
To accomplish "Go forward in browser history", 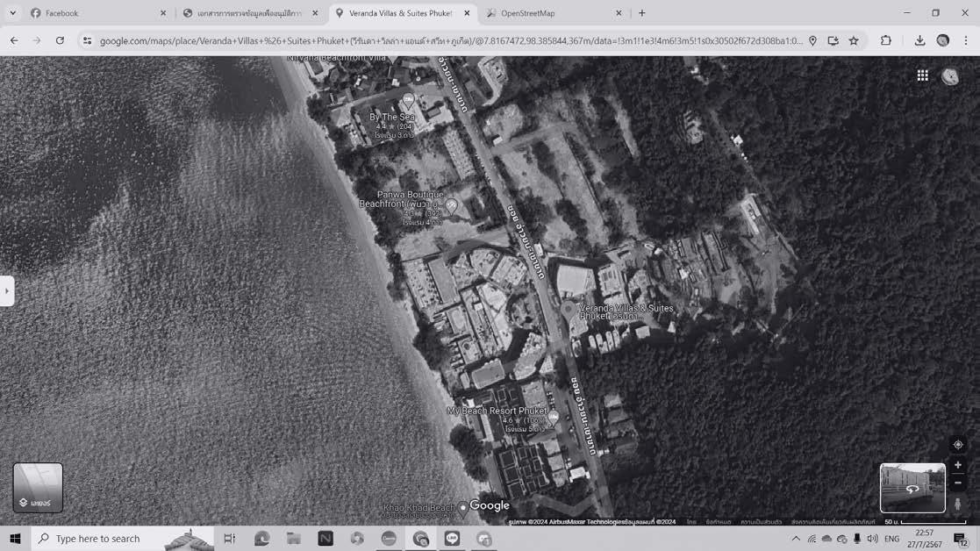I will 37,40.
